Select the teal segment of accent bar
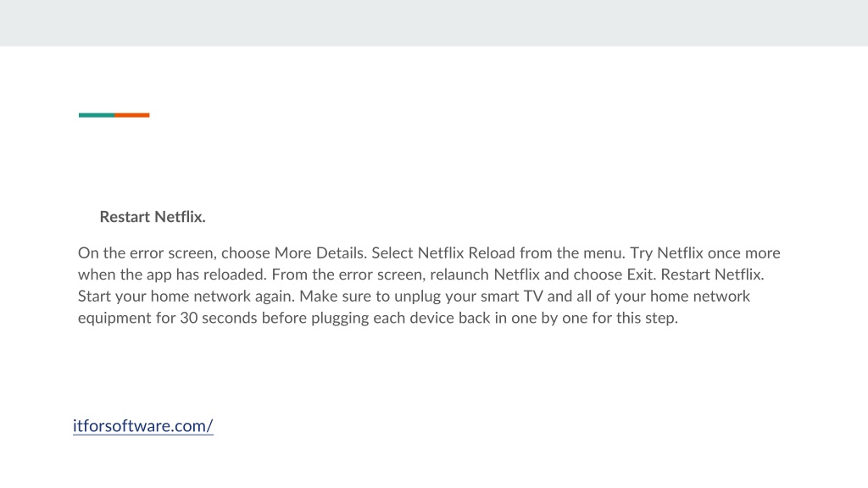 [x=97, y=115]
